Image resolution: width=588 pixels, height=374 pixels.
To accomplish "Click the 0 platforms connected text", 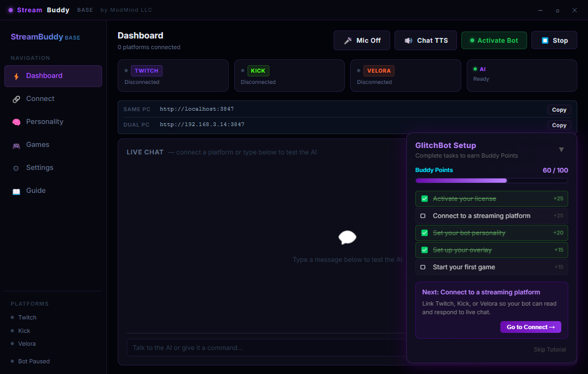I will coord(149,47).
